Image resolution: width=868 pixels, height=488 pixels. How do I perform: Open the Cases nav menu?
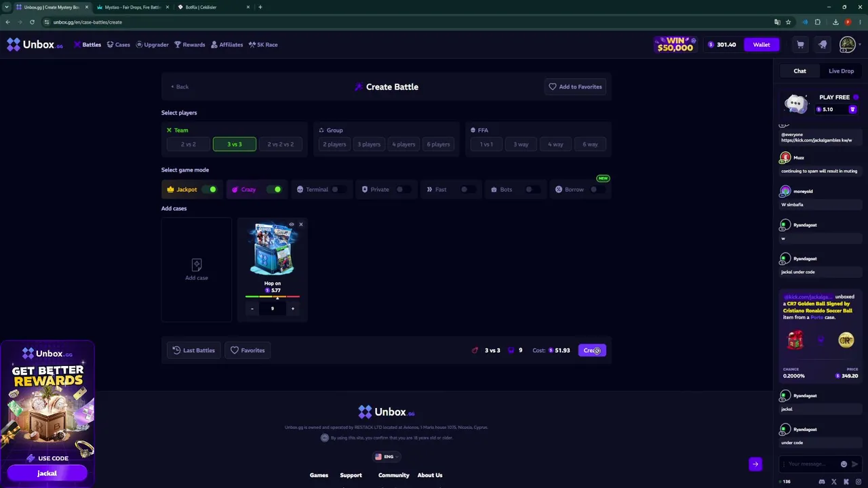tap(118, 45)
